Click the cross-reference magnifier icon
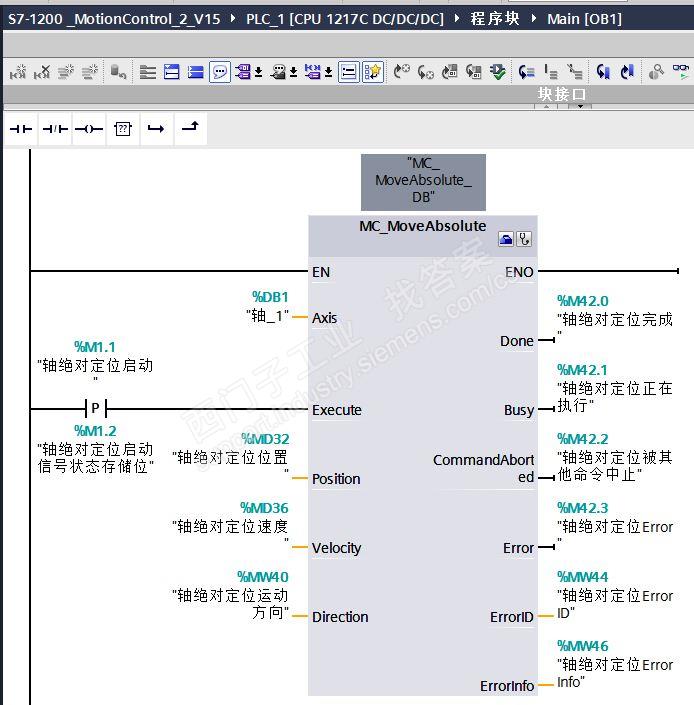 click(x=656, y=72)
